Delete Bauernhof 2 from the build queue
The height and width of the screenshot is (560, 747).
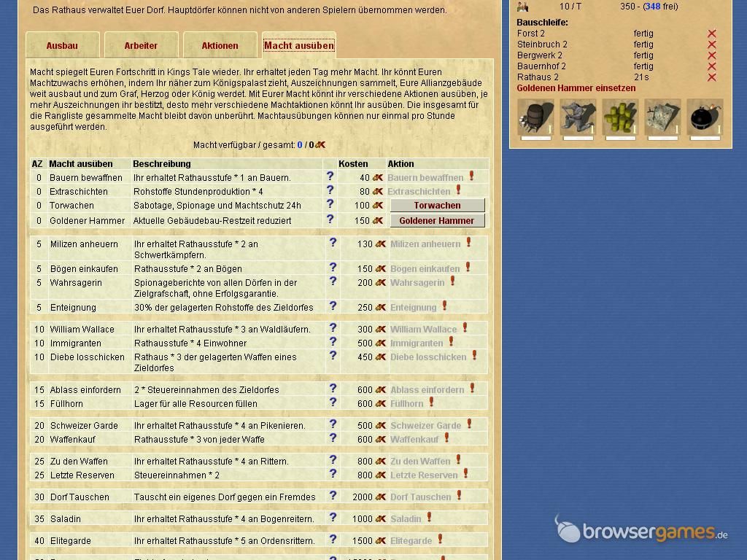pos(712,66)
